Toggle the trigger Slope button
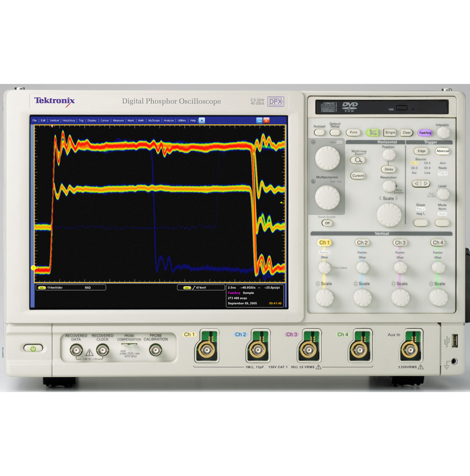 tap(421, 223)
